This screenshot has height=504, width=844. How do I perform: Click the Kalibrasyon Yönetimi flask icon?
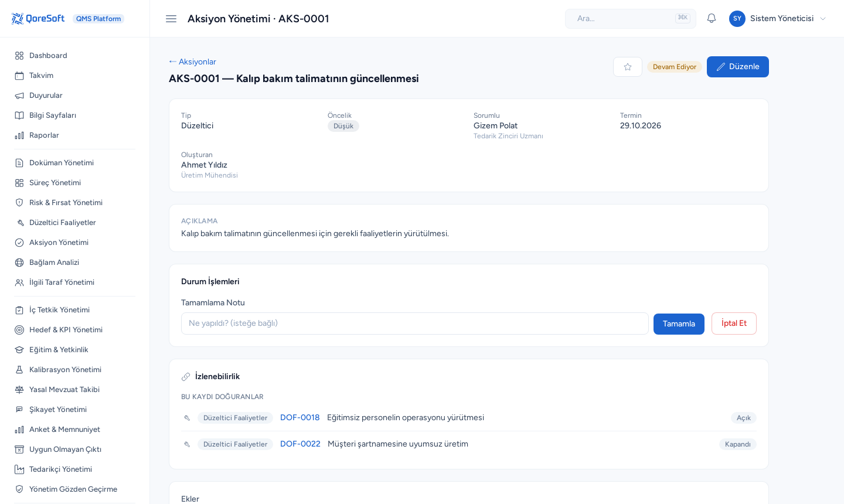click(x=19, y=370)
